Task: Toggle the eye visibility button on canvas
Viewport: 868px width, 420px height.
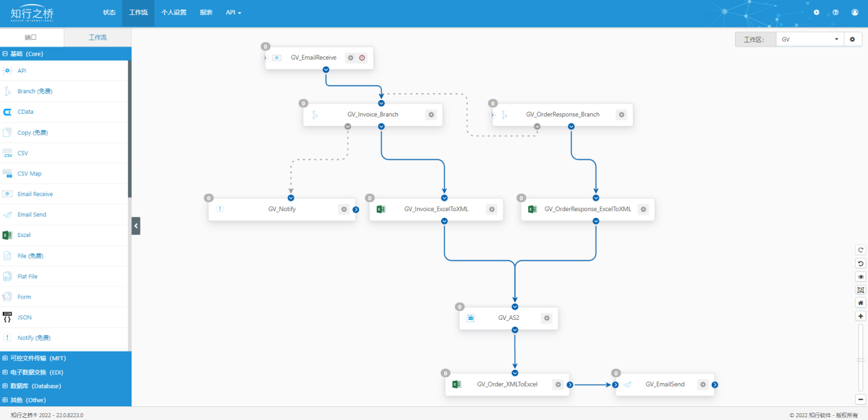Action: tap(861, 277)
